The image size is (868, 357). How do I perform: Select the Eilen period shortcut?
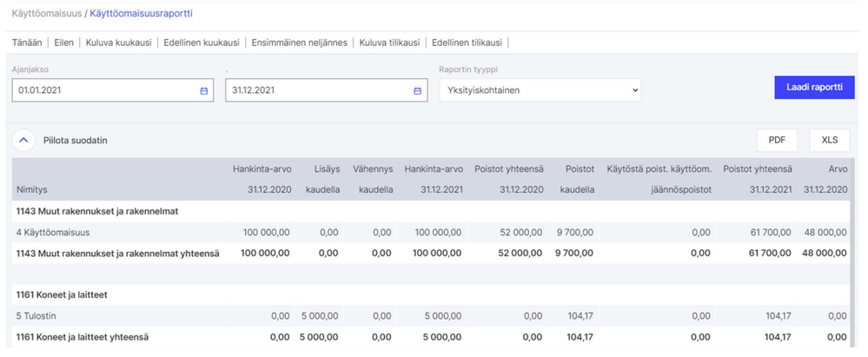[64, 42]
